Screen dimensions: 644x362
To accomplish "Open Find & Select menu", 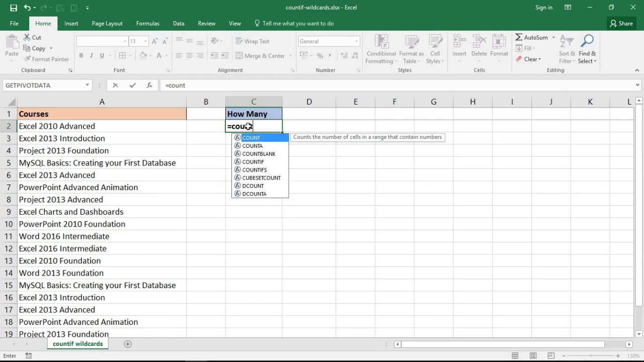I will click(587, 49).
